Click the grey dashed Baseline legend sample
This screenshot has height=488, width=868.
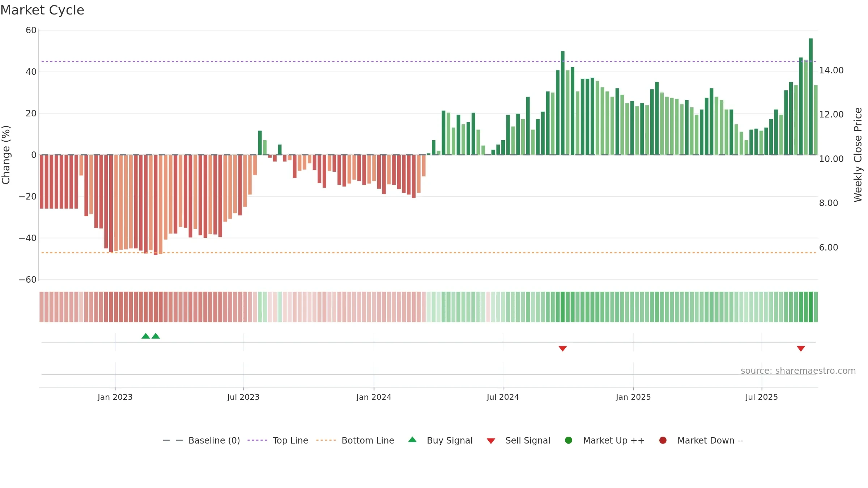(x=173, y=440)
